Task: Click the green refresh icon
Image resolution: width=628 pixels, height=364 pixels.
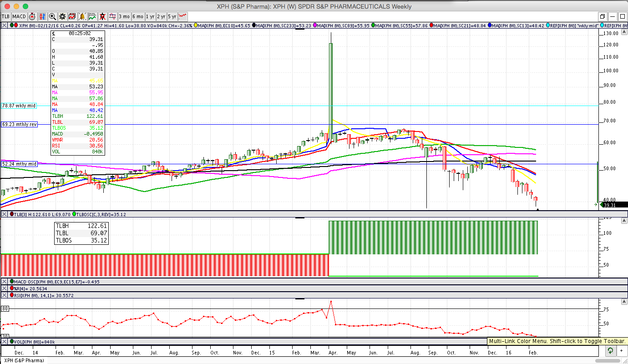Action: [610, 351]
